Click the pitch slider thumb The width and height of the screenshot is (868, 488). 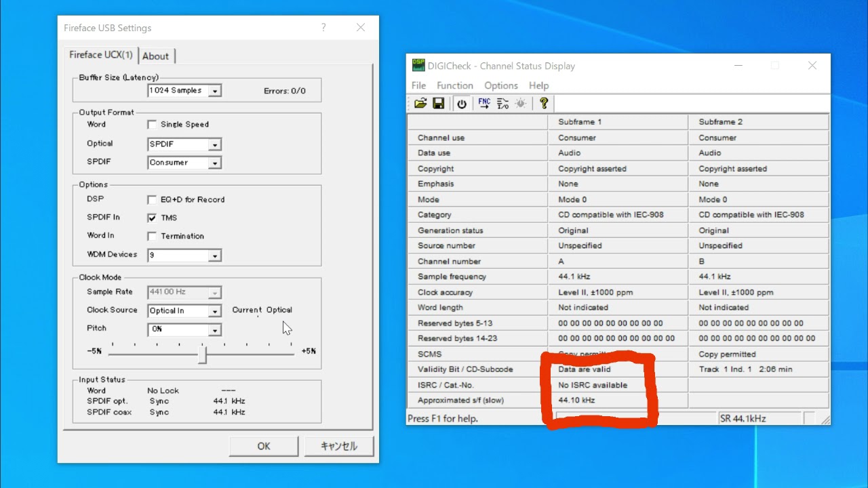pos(202,354)
